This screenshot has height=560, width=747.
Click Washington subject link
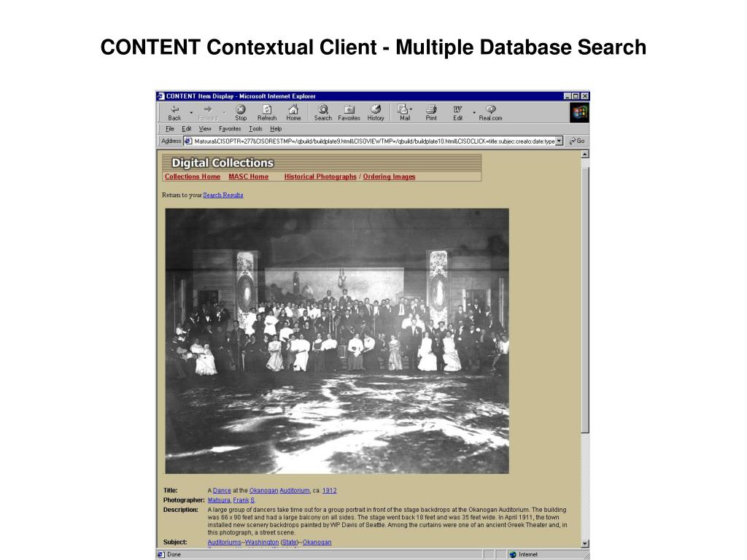tap(262, 542)
